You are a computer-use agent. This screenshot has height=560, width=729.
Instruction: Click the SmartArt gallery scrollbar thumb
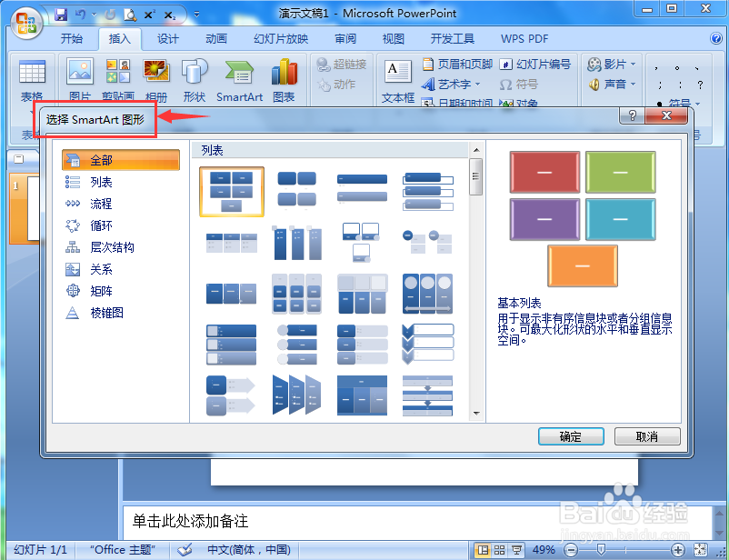476,176
